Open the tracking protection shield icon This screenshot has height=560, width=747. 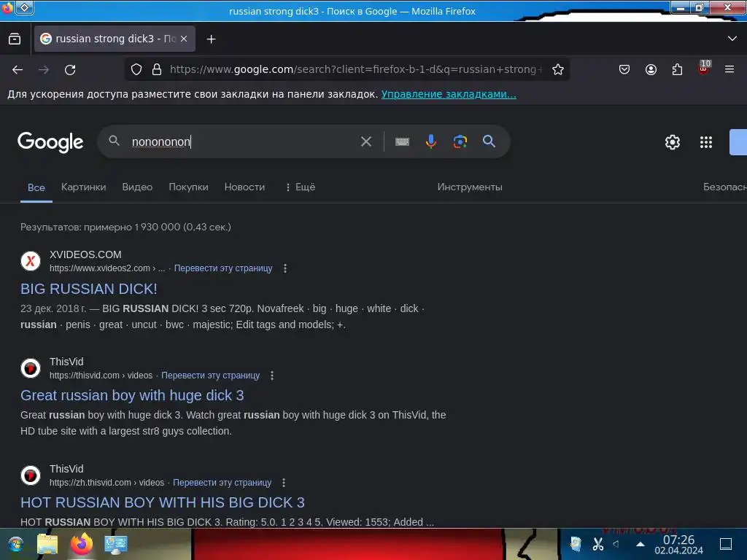point(136,69)
